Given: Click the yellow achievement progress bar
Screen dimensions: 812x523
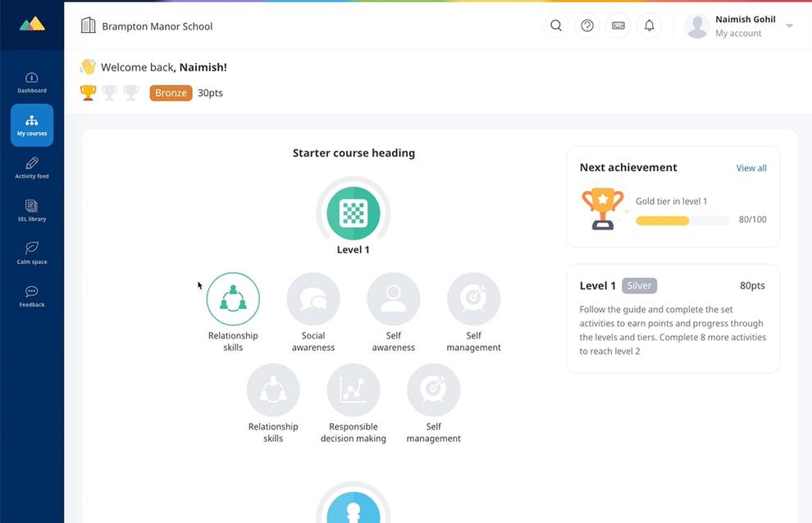Looking at the screenshot, I should point(682,221).
